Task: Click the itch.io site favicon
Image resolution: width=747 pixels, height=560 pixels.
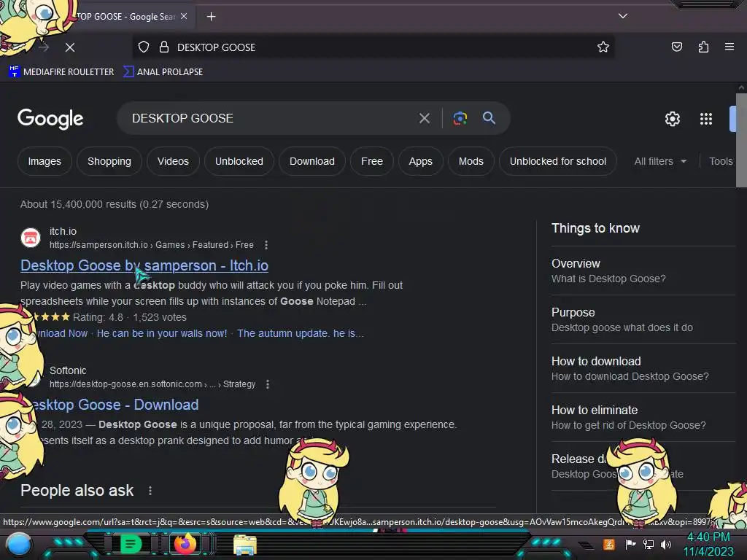Action: pos(31,238)
